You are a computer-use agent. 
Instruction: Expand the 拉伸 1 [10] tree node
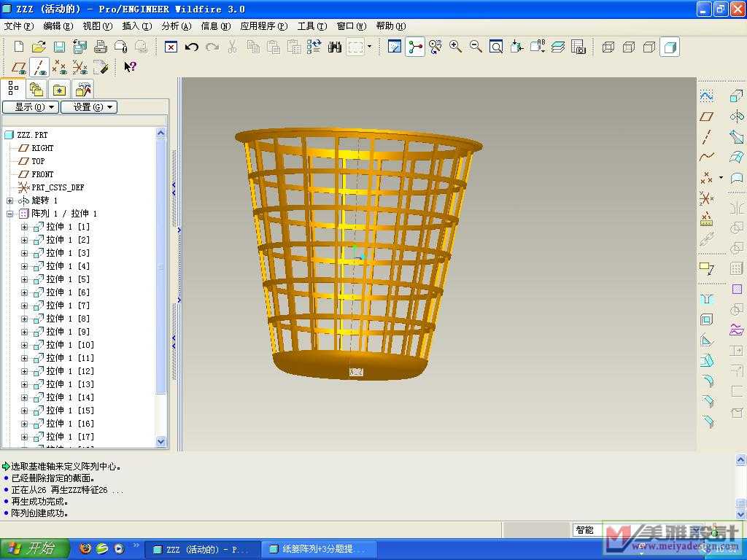24,345
